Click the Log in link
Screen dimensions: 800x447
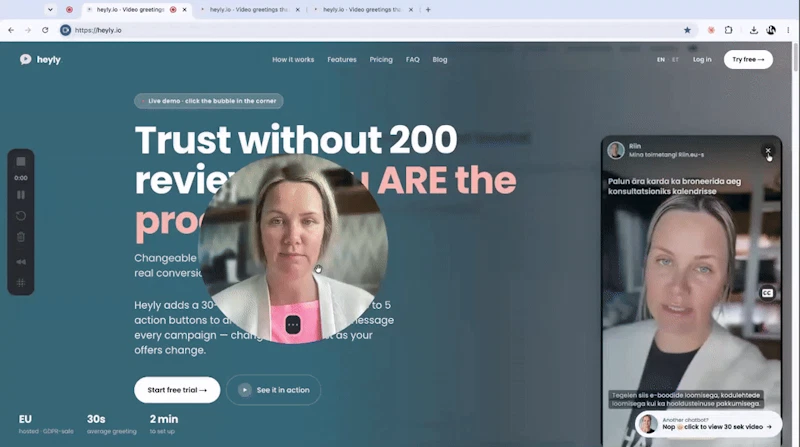[702, 60]
